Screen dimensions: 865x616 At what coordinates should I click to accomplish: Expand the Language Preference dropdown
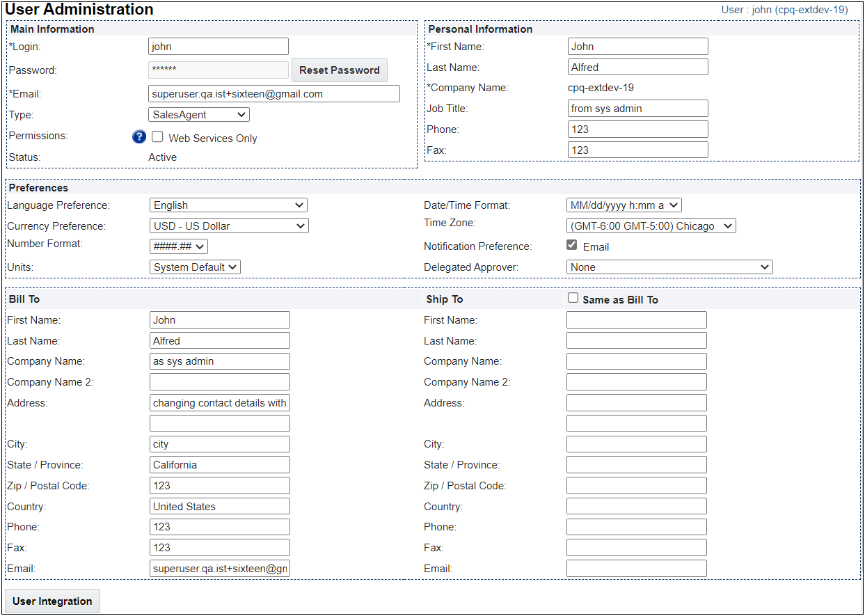click(228, 205)
